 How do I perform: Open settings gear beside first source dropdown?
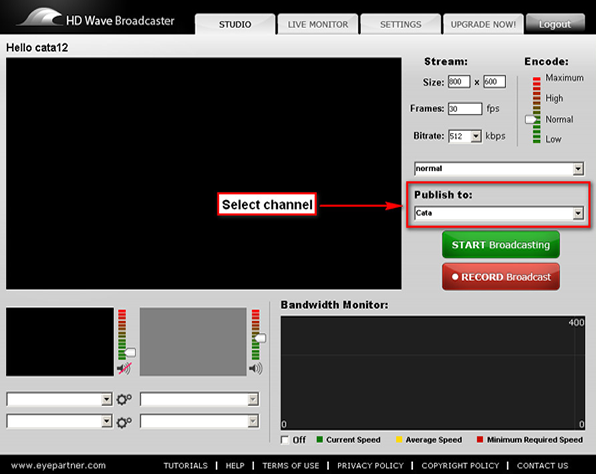pos(124,399)
